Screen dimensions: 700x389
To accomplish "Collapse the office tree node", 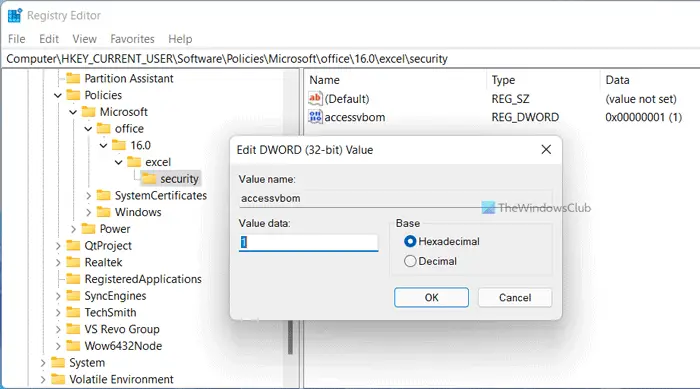I will coord(88,129).
